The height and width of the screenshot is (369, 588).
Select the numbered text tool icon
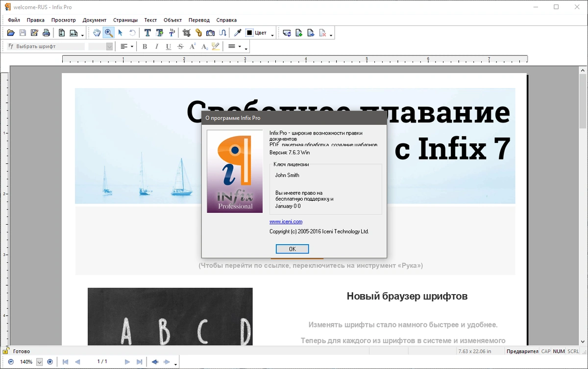coord(171,33)
